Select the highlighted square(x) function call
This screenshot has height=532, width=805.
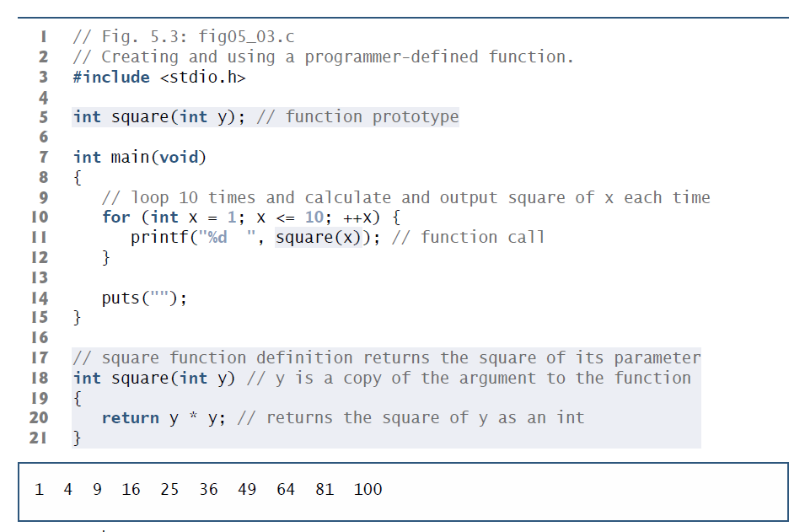tap(319, 238)
